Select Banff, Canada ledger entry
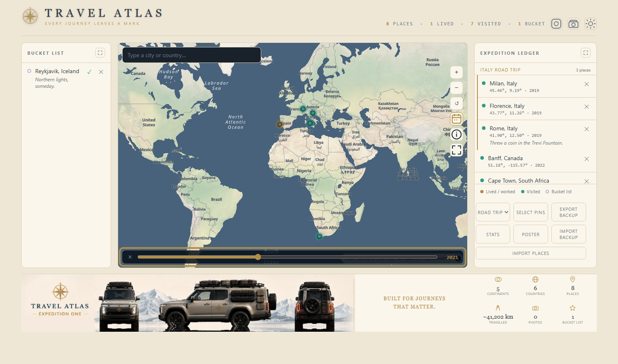This screenshot has height=364, width=618. pyautogui.click(x=535, y=161)
